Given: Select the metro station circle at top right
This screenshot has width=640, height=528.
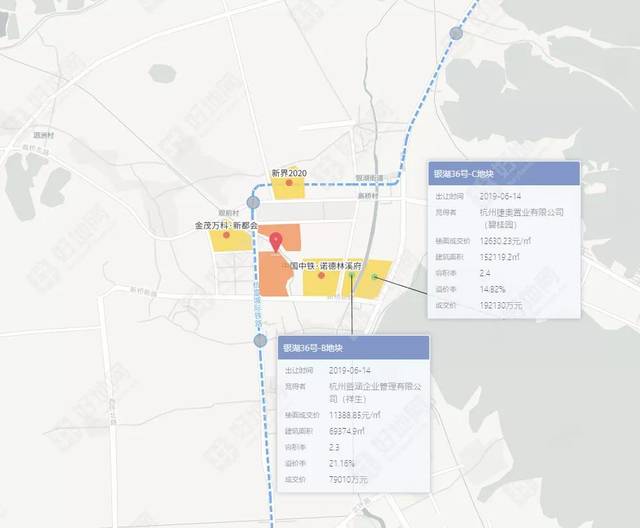Looking at the screenshot, I should tap(456, 33).
